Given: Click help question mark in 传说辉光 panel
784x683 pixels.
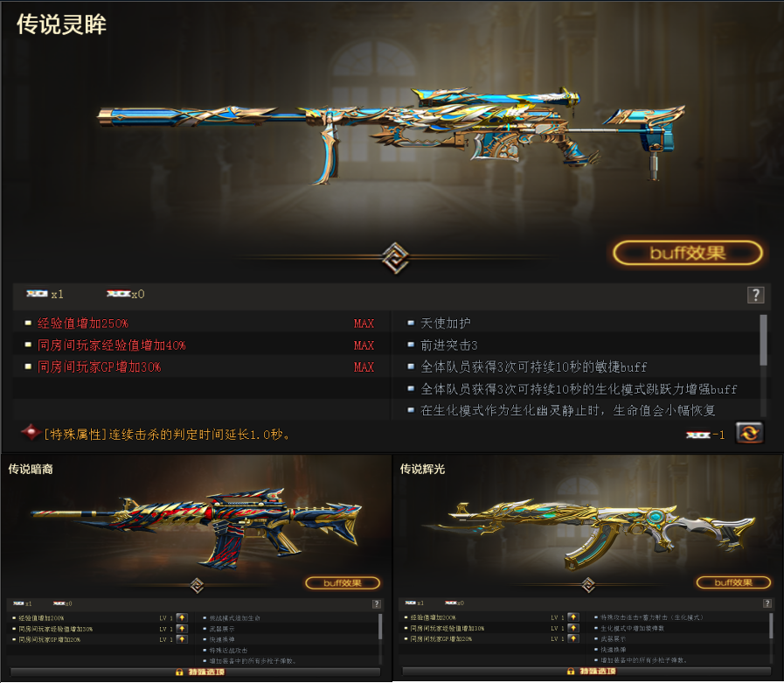Looking at the screenshot, I should click(767, 603).
